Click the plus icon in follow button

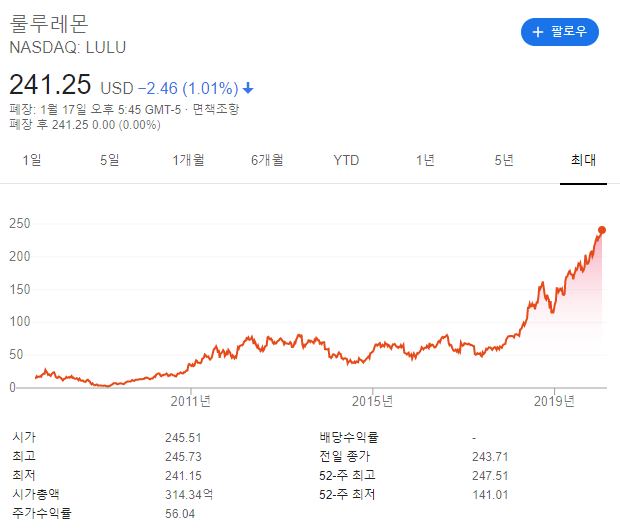538,32
